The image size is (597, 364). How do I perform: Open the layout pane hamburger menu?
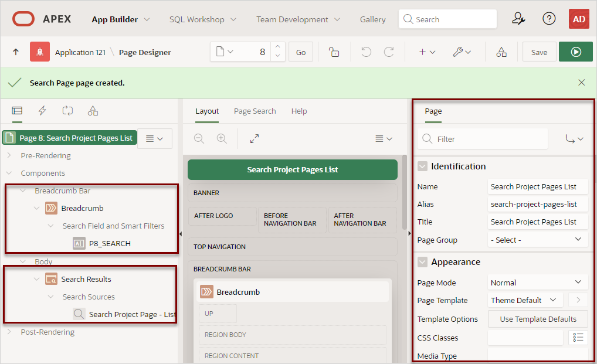(x=384, y=139)
